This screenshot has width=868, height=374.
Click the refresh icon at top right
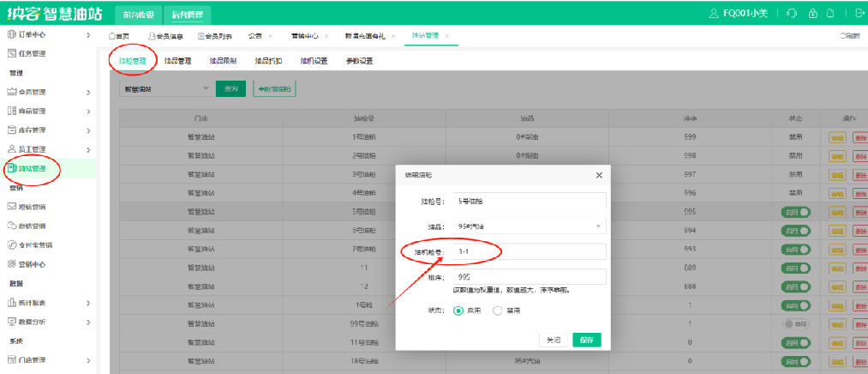pyautogui.click(x=849, y=36)
